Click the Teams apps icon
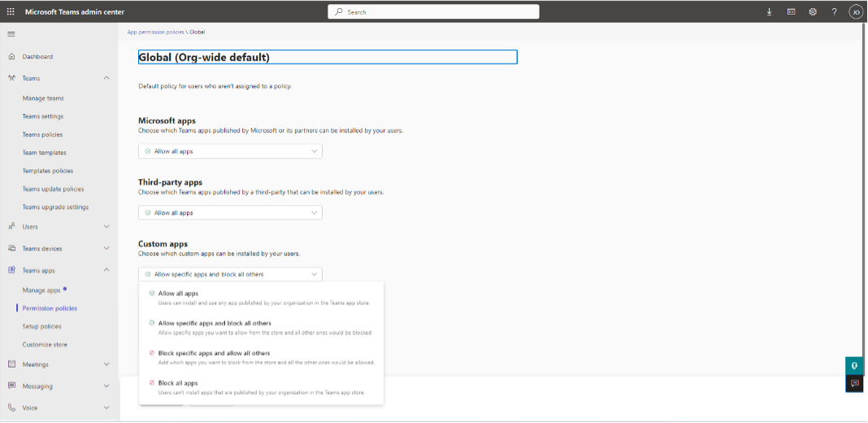 point(11,271)
